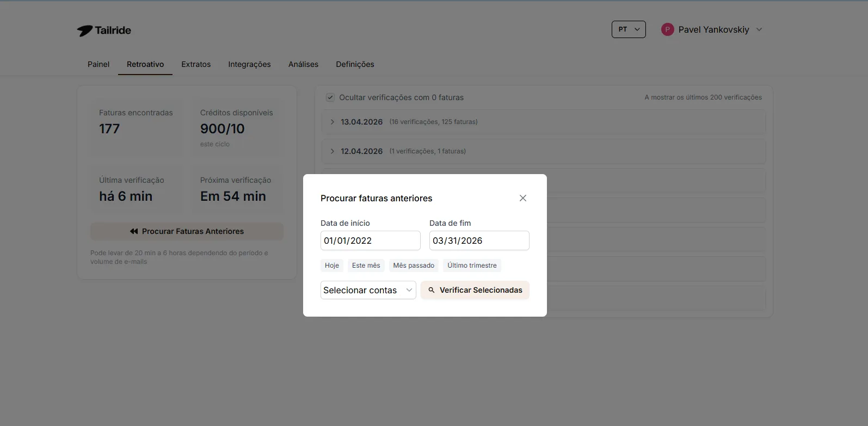Expand the 13.04.2026 verification group

(333, 122)
